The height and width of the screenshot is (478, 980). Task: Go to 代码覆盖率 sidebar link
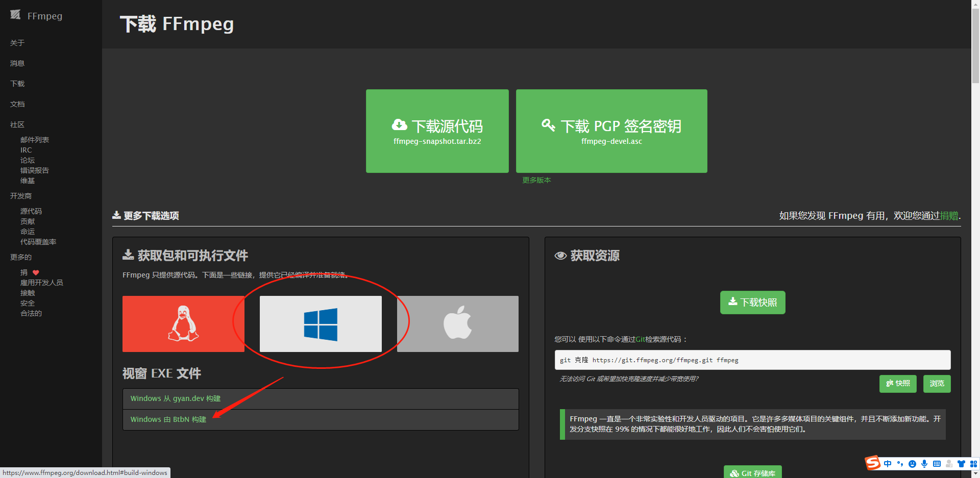point(38,242)
